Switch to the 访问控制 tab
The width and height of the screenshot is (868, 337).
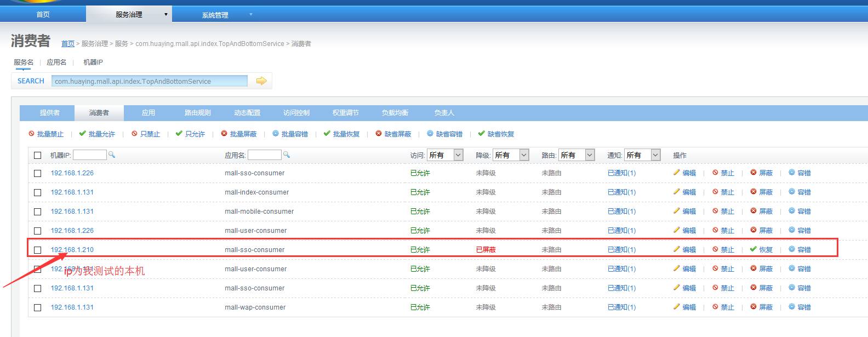296,113
